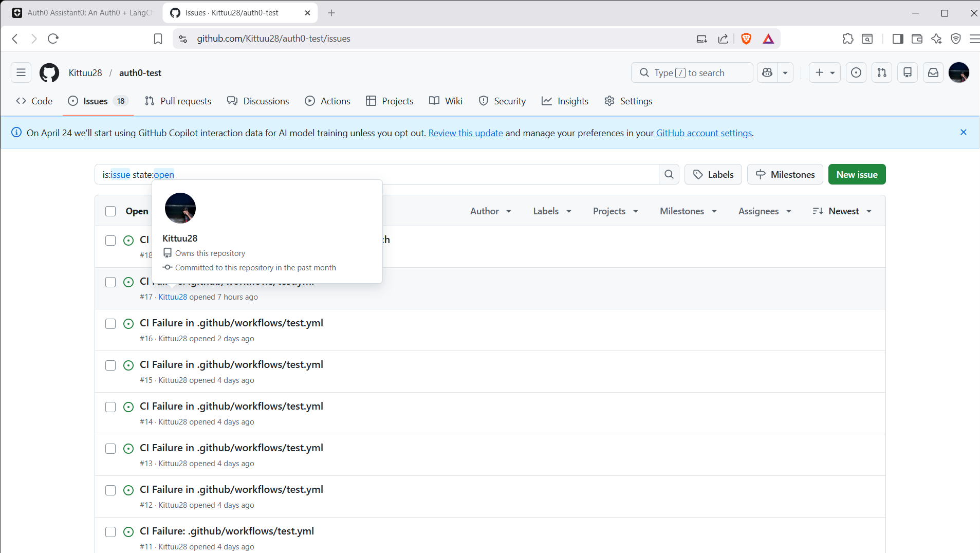This screenshot has height=553, width=980.
Task: Select all issues checkbox in header row
Action: coord(110,211)
